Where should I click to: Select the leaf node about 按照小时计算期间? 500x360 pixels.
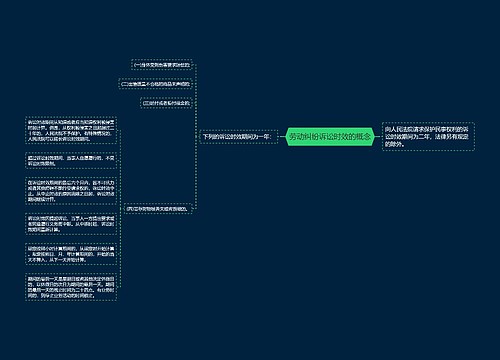pyautogui.click(x=71, y=254)
